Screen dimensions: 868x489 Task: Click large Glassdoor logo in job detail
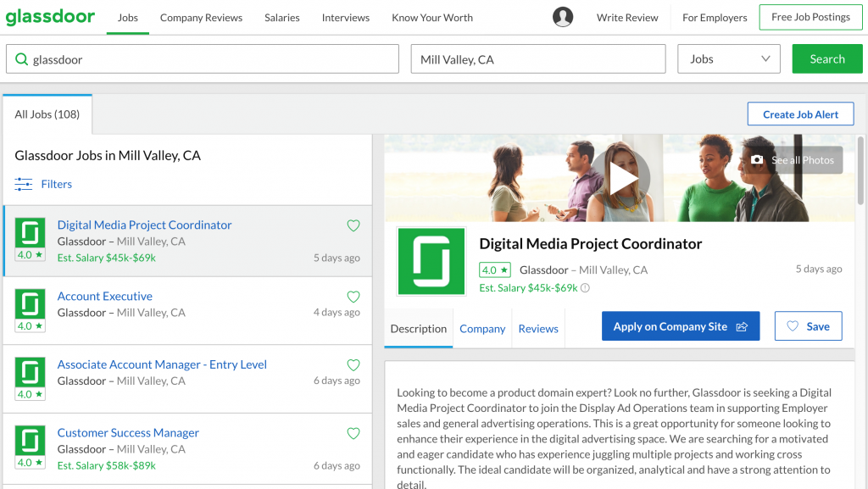point(431,261)
